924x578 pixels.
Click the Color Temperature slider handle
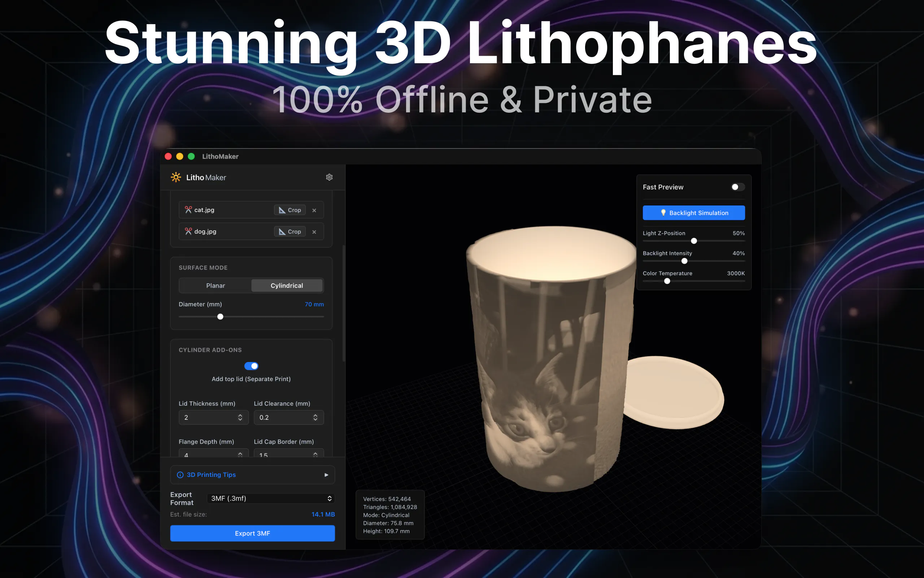(667, 281)
